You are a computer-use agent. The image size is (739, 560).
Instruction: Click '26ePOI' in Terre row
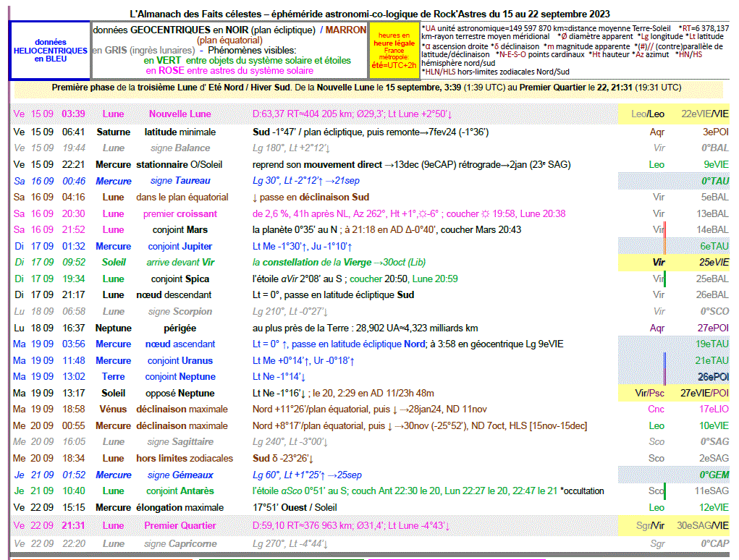714,377
